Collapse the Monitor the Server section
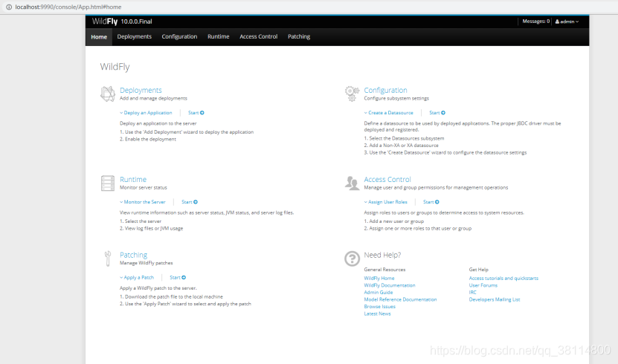 (x=143, y=202)
